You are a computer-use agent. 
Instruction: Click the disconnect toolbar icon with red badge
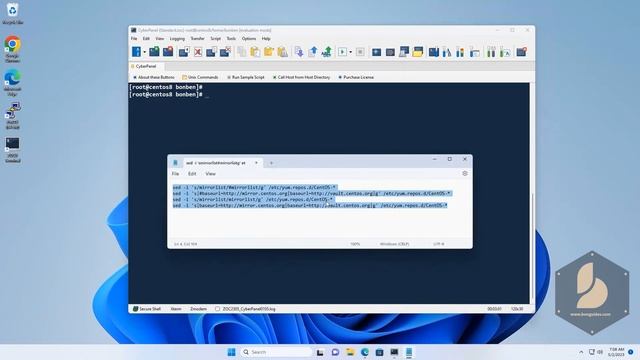(168, 52)
